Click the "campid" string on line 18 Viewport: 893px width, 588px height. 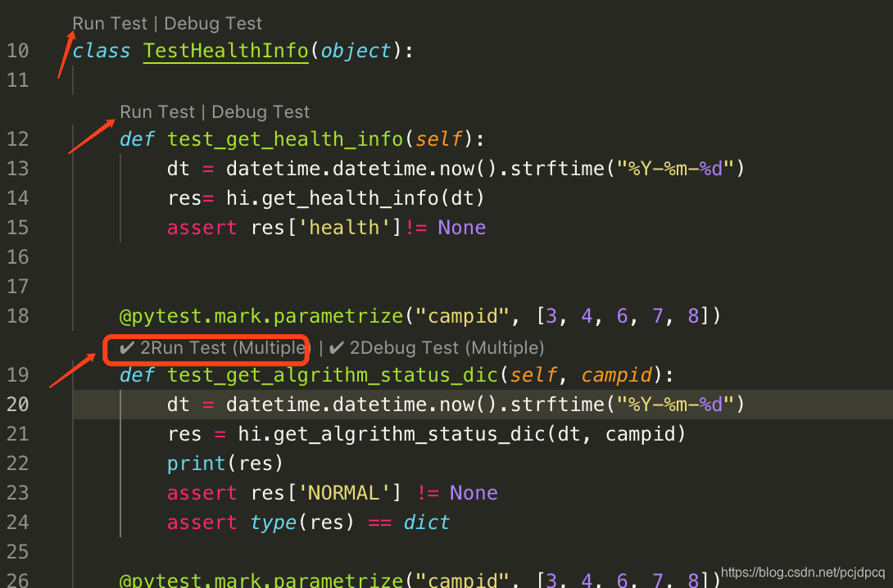[x=462, y=316]
